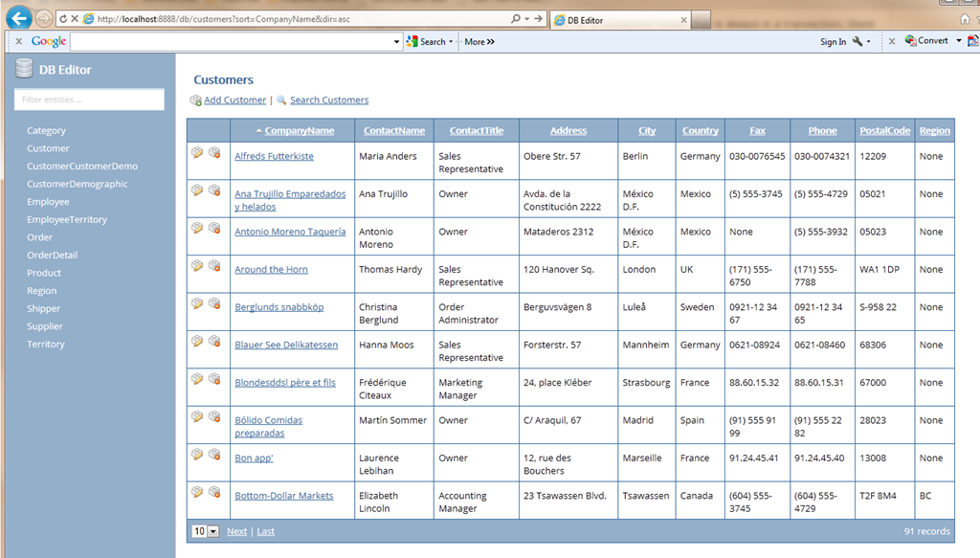980x558 pixels.
Task: Click the Google toolbar wrench settings icon
Action: 857,41
